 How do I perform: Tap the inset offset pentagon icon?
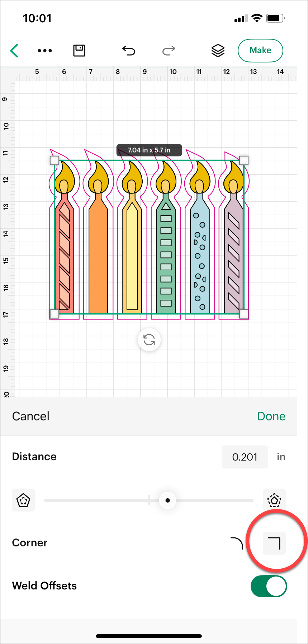coord(23,500)
